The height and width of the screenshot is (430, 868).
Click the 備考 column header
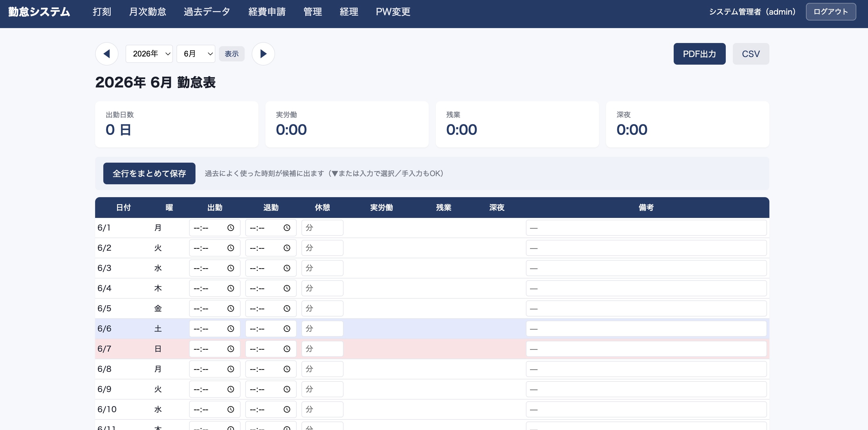tap(646, 208)
